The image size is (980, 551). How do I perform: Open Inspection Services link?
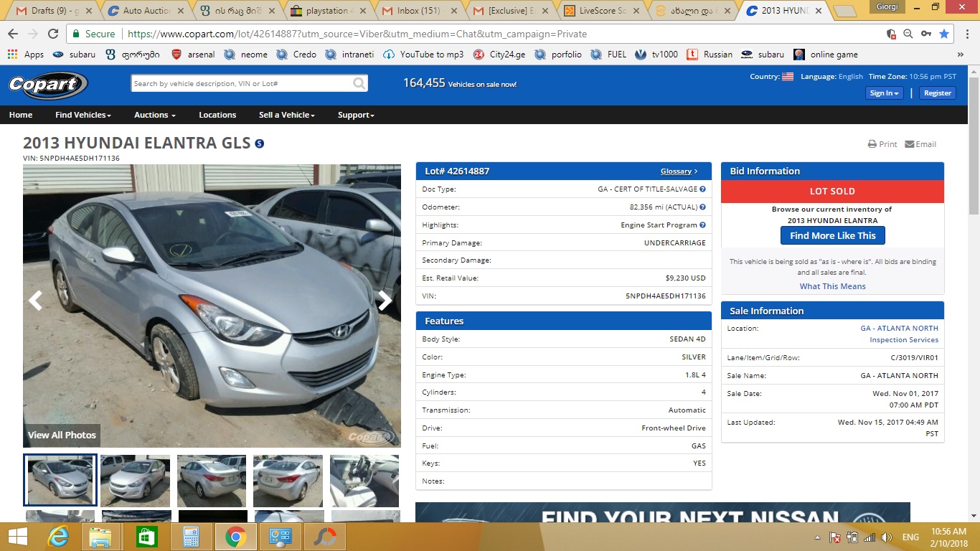point(904,340)
